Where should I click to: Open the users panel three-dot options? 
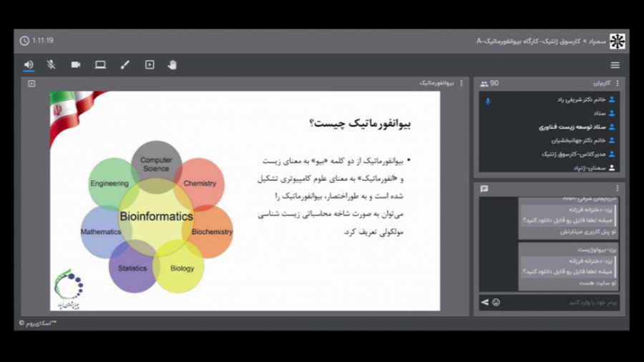click(x=618, y=84)
